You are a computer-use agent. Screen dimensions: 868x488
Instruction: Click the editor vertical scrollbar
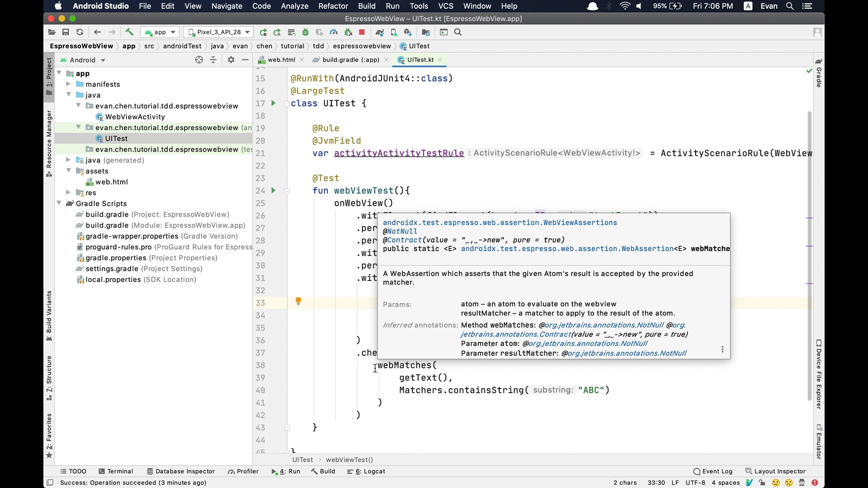point(809,253)
